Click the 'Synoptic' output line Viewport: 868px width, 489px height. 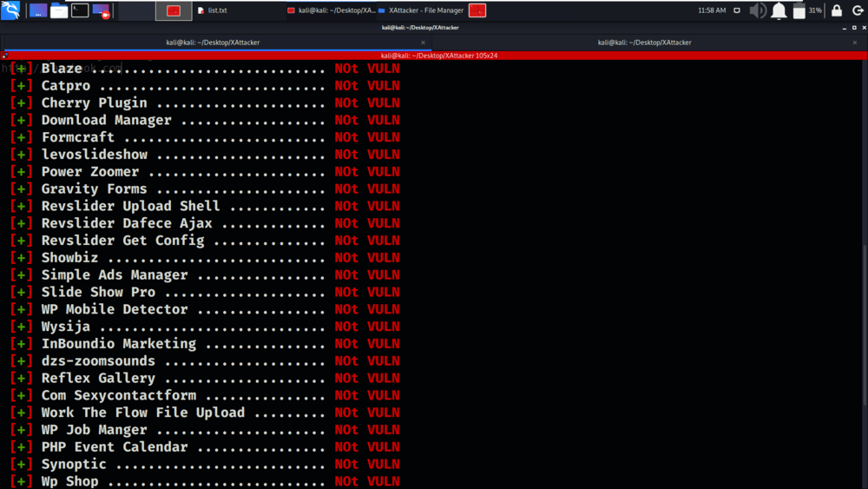205,464
